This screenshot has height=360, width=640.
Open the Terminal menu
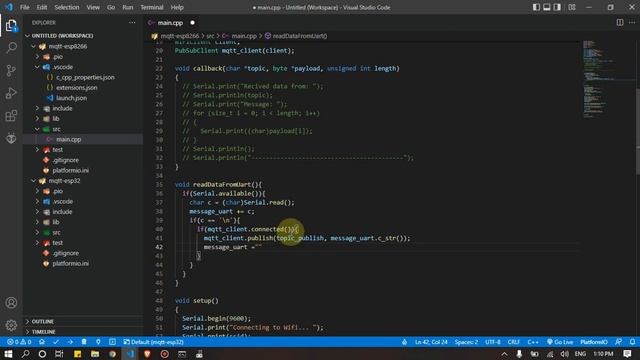[152, 7]
